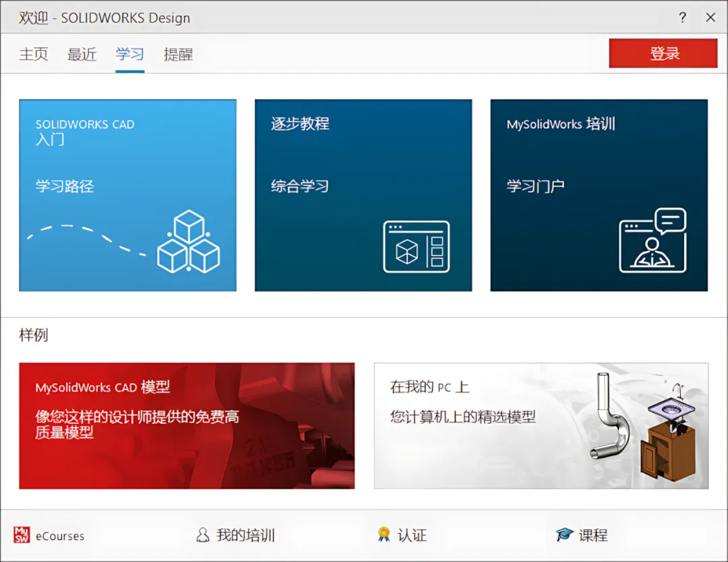Click the pipe and cabinet model image
The height and width of the screenshot is (562, 728).
[x=643, y=428]
